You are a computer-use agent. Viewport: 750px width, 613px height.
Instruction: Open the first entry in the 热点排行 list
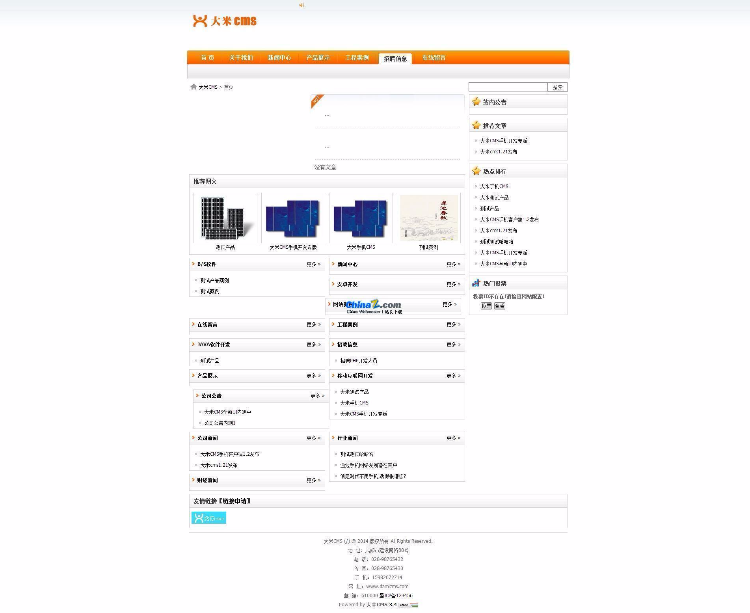point(494,186)
